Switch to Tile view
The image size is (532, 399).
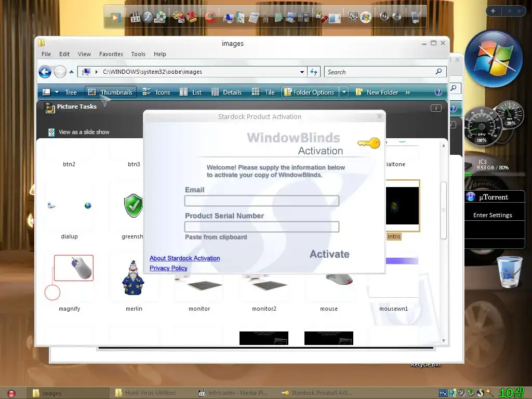tap(263, 92)
